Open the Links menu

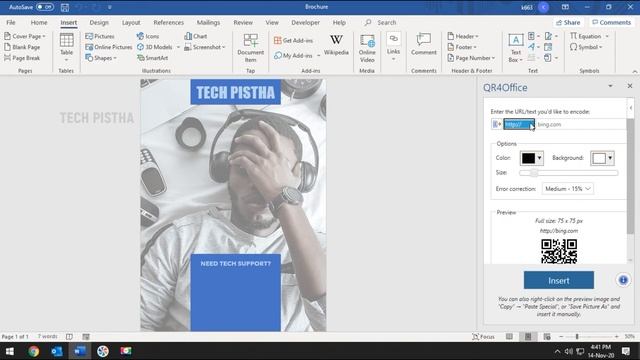point(393,47)
